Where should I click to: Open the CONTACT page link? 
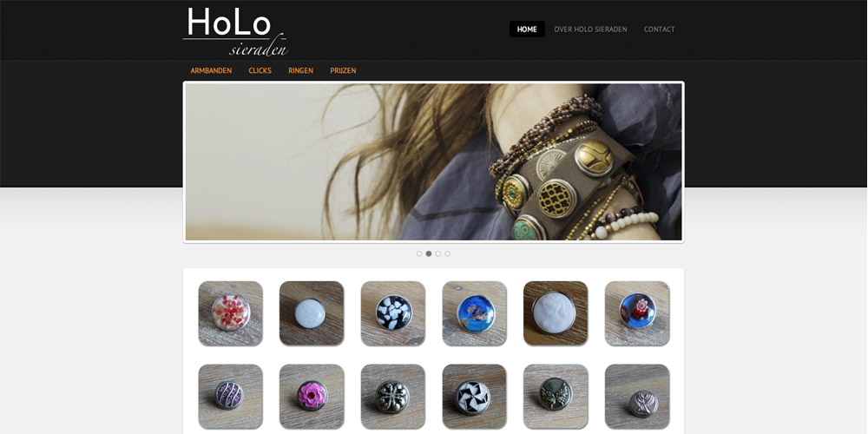click(660, 30)
